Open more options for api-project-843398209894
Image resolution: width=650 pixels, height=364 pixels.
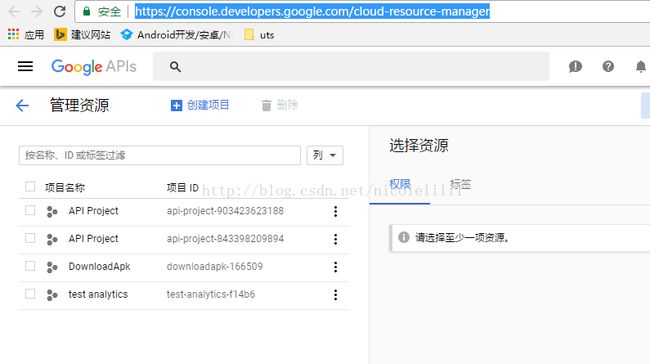point(335,239)
